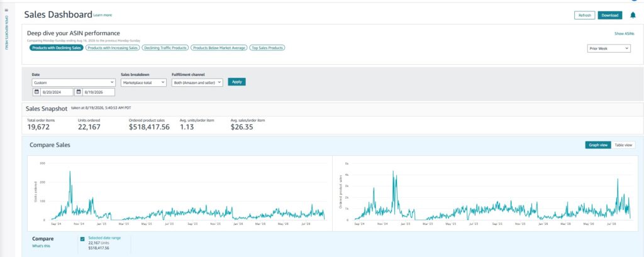The image size is (644, 257).
Task: Click the Sales Snapshot heading
Action: pos(47,109)
